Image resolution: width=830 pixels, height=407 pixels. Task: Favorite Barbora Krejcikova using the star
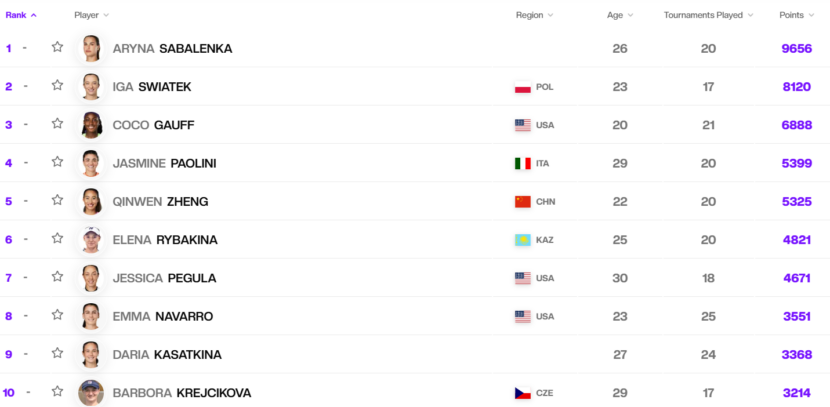coord(57,392)
